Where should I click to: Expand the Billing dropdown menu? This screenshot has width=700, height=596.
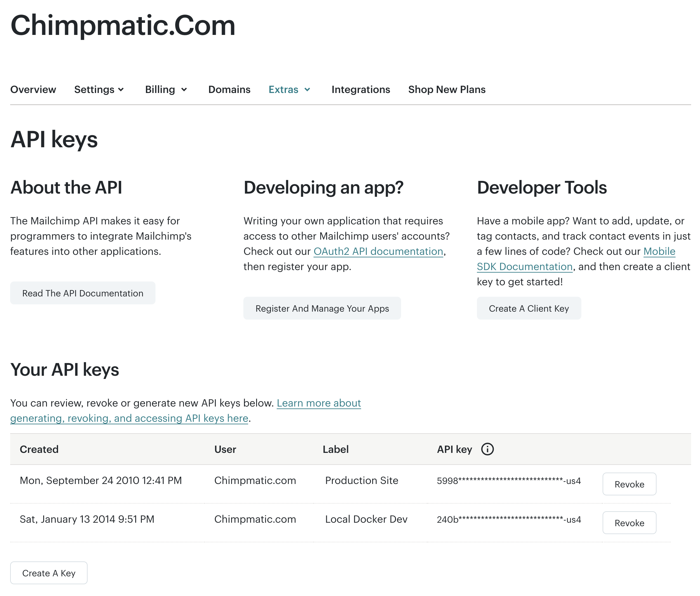pos(166,89)
